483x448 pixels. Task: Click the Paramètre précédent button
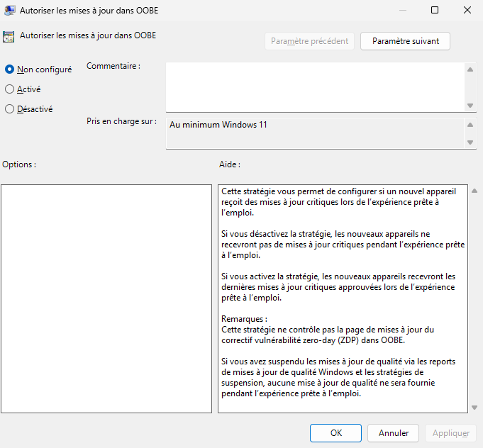309,41
